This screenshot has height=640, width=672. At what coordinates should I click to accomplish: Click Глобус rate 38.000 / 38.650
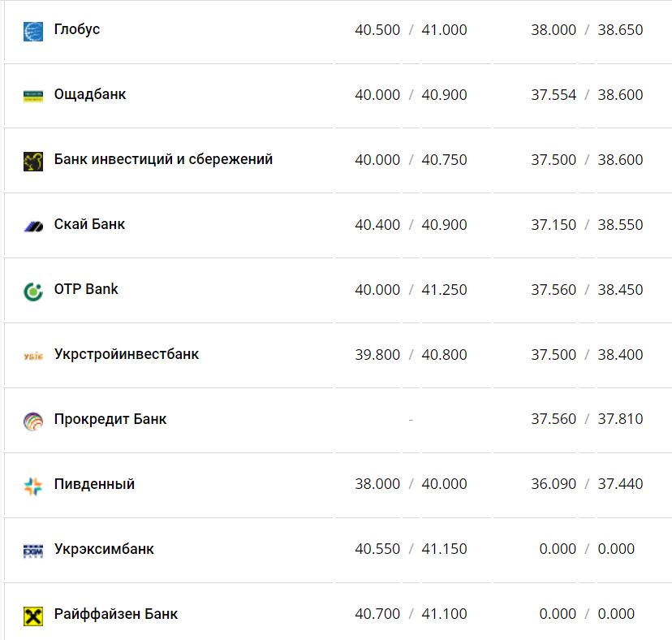coord(587,30)
